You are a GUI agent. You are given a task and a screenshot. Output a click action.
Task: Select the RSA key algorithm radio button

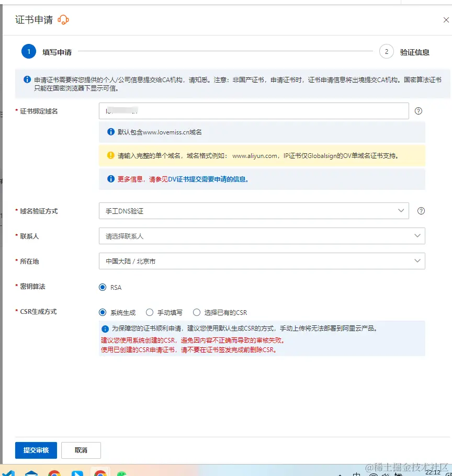(x=103, y=287)
